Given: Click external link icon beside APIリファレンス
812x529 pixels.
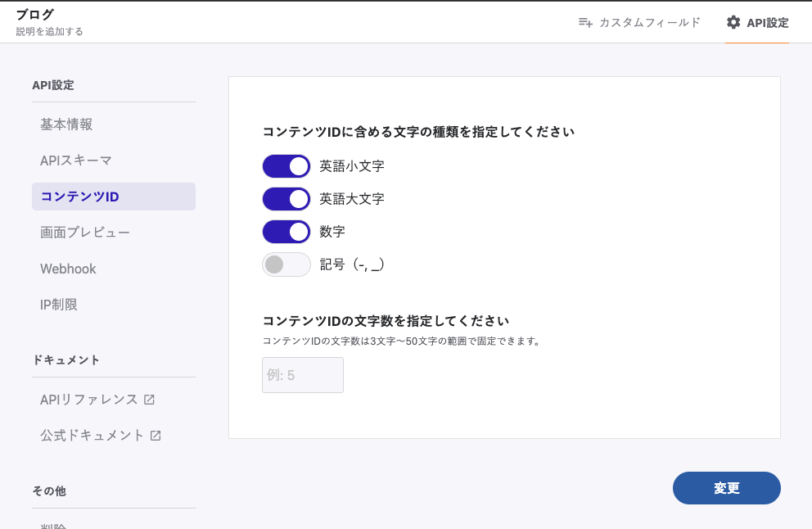Looking at the screenshot, I should (149, 400).
